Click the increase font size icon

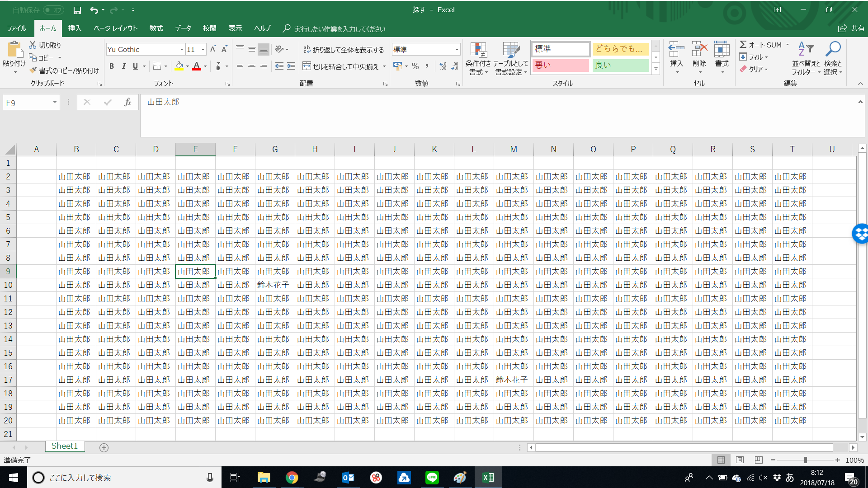tap(213, 49)
